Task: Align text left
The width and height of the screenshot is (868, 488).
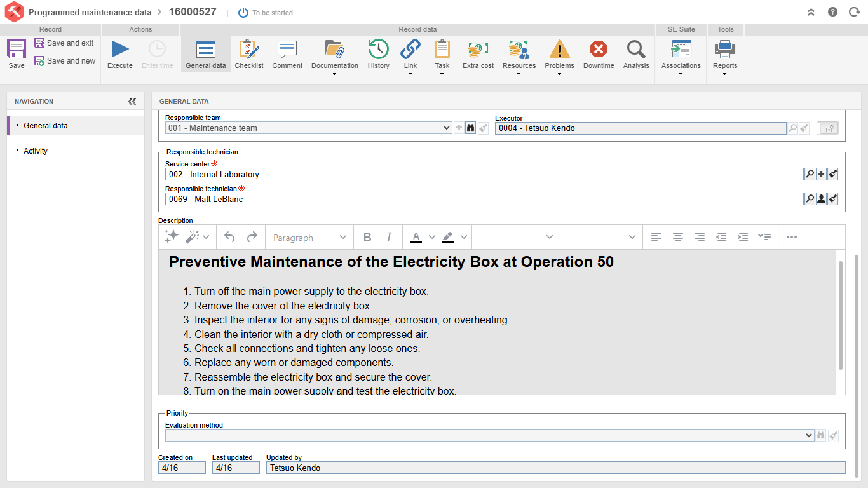Action: point(656,237)
